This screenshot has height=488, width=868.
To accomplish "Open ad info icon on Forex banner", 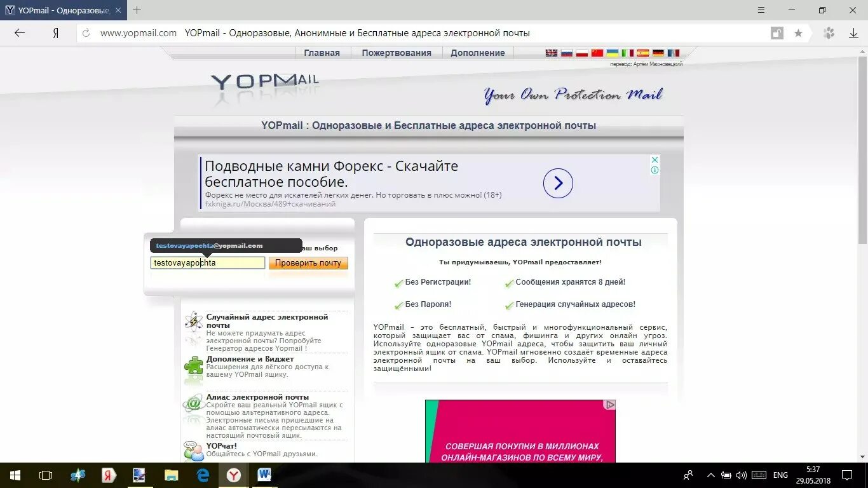I will 654,170.
